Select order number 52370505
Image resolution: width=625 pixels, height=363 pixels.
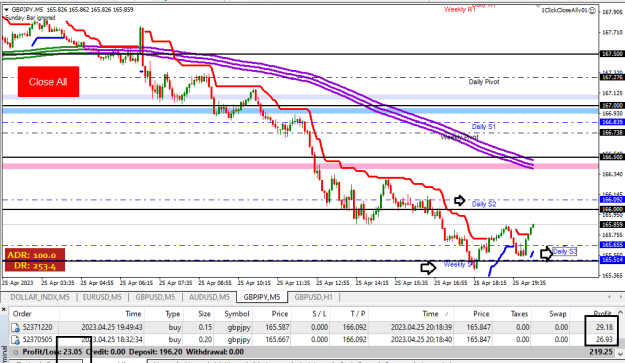point(37,339)
